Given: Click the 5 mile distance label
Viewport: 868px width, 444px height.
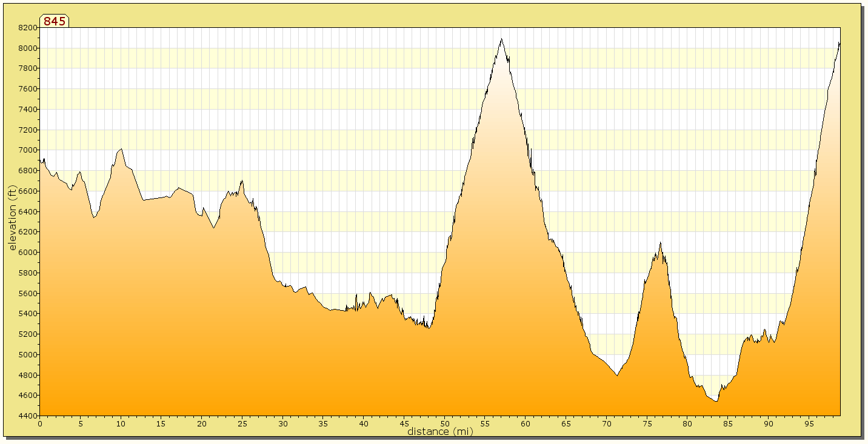Looking at the screenshot, I should [x=81, y=424].
